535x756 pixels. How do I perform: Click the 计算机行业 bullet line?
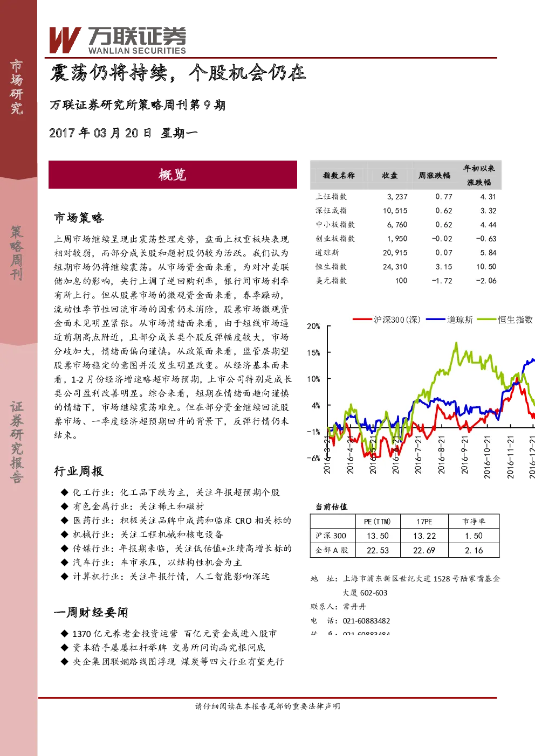pyautogui.click(x=165, y=577)
